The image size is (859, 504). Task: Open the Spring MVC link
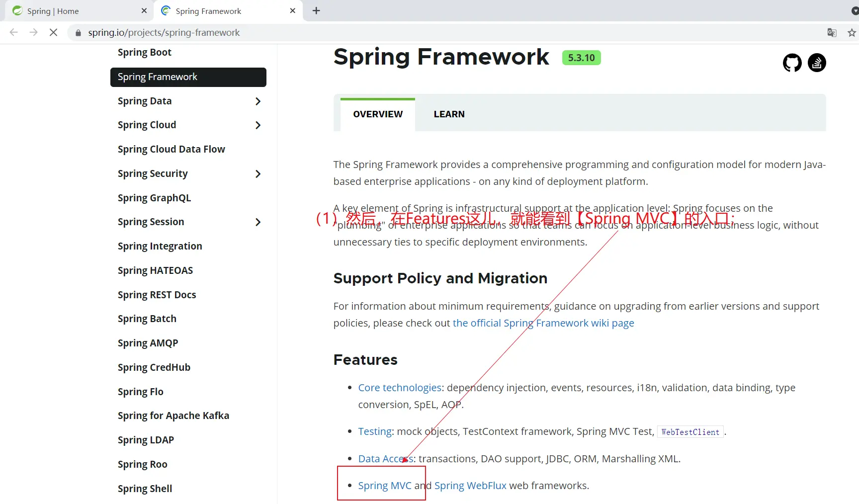(385, 486)
